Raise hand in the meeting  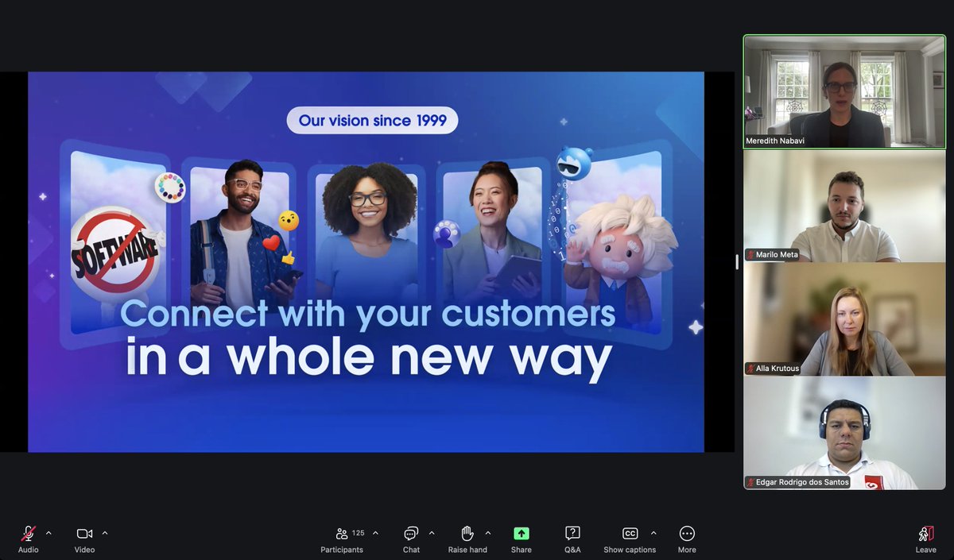(467, 539)
